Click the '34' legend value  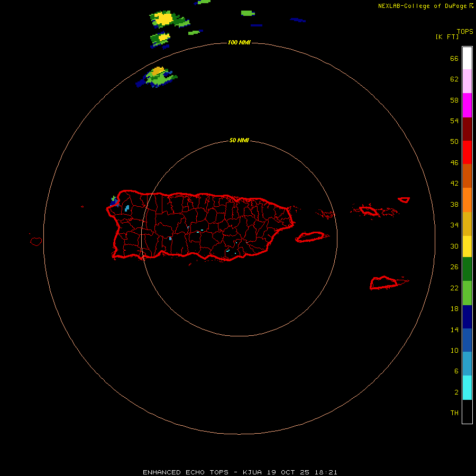[x=454, y=225]
